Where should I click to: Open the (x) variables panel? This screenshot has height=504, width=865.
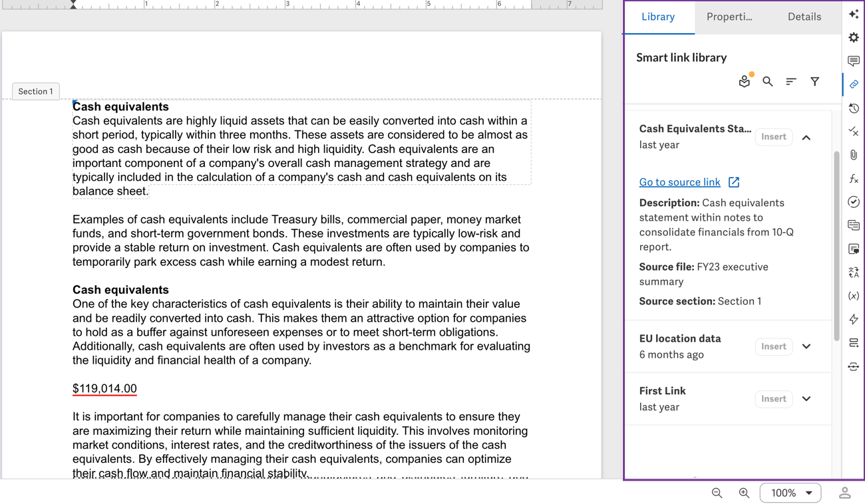(854, 296)
